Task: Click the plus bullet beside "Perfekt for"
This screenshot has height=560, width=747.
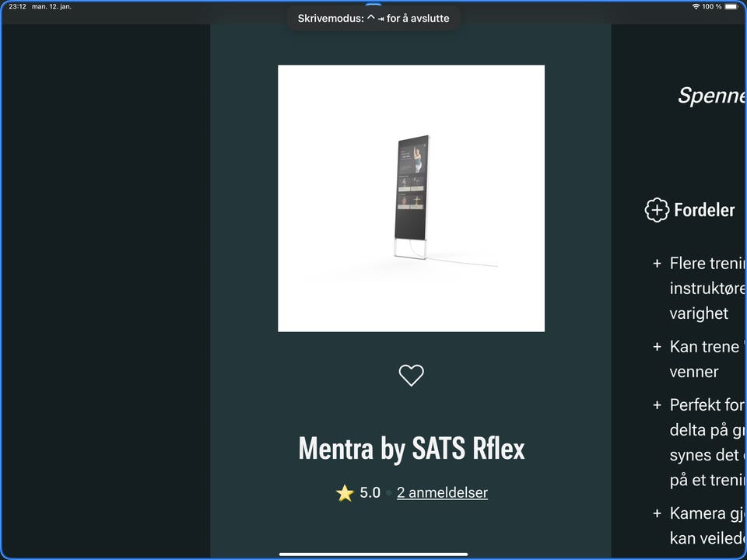Action: pos(657,404)
